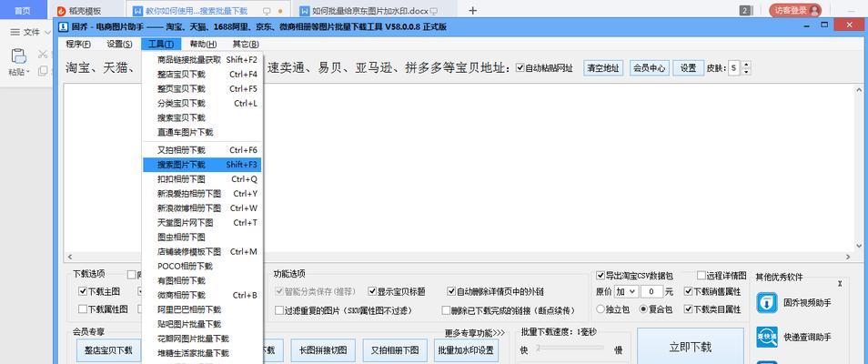868x364 pixels.
Task: Enable 过滤重复的图片 checkbox
Action: point(279,310)
